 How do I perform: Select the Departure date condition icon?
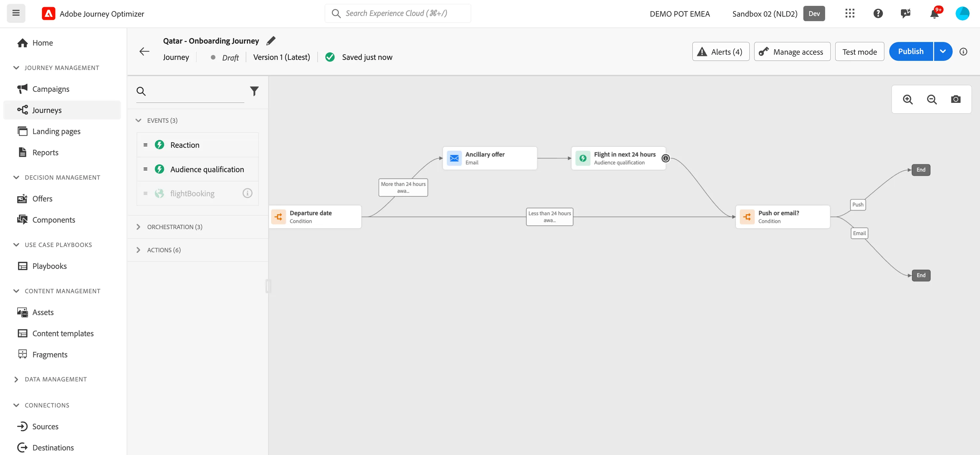click(x=279, y=217)
